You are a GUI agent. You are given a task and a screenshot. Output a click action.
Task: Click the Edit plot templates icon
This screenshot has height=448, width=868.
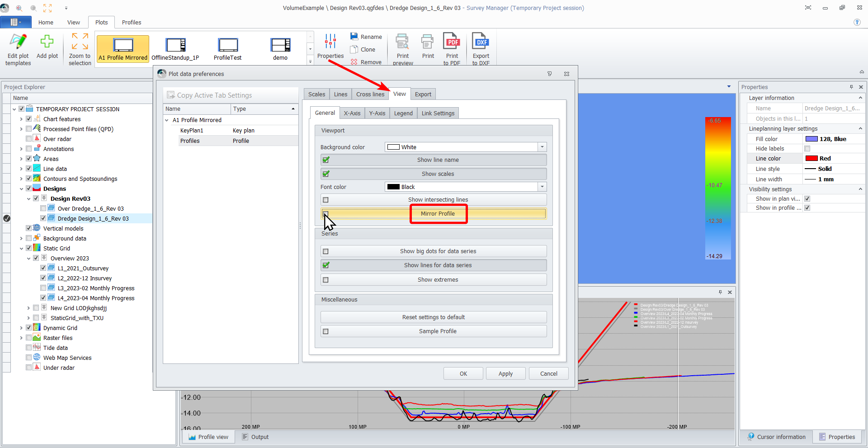coord(18,42)
